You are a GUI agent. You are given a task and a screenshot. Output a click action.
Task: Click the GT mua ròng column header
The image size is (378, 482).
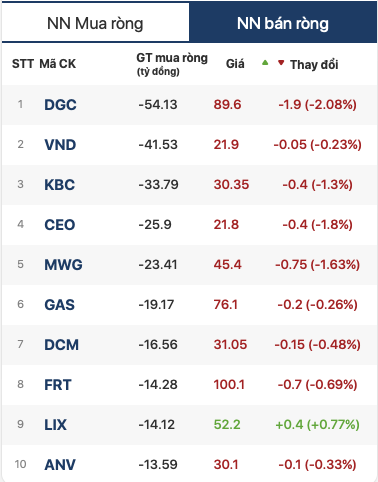coord(172,64)
